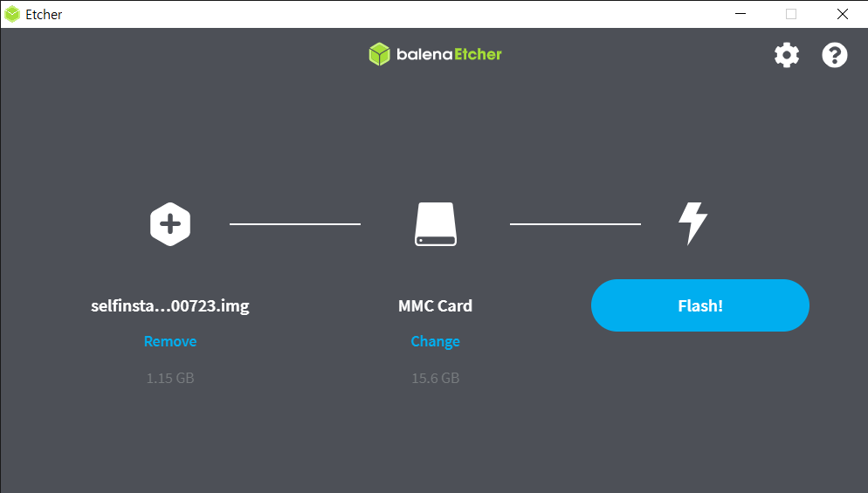The image size is (868, 493).
Task: Remove the selected image file
Action: pos(170,341)
